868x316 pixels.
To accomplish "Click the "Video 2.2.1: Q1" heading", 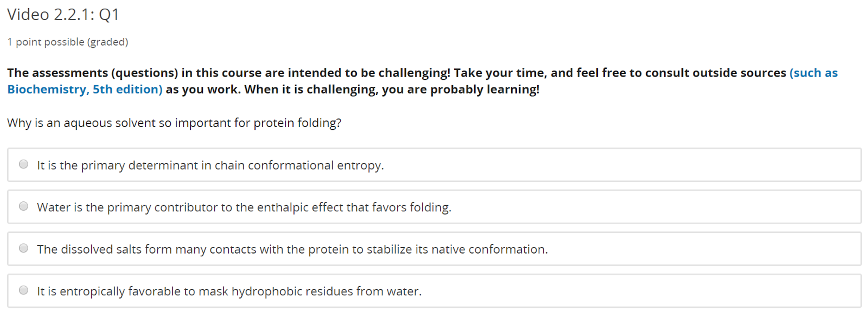I will click(x=63, y=15).
